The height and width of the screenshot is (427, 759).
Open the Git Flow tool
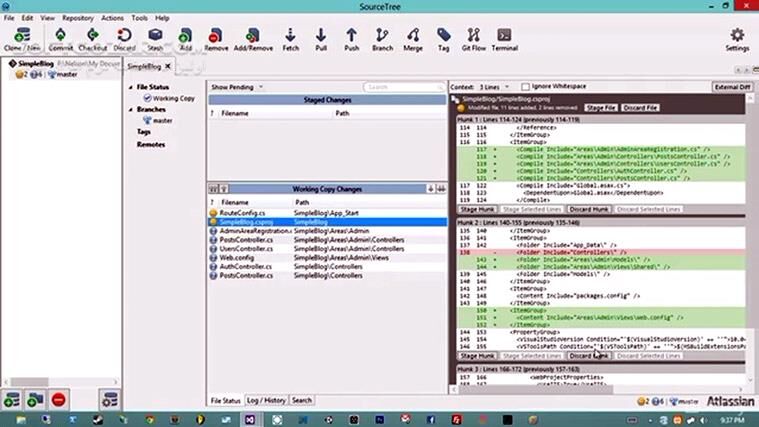pyautogui.click(x=472, y=38)
